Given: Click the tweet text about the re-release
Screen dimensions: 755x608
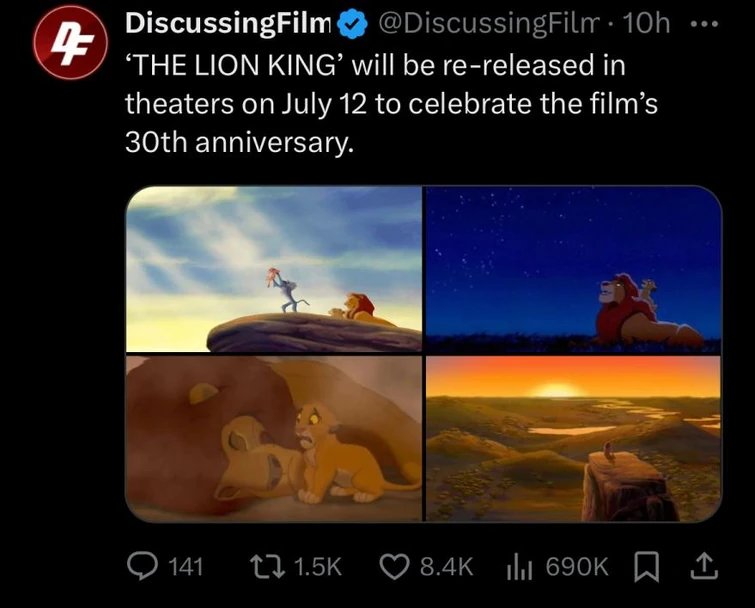Looking at the screenshot, I should tap(390, 105).
